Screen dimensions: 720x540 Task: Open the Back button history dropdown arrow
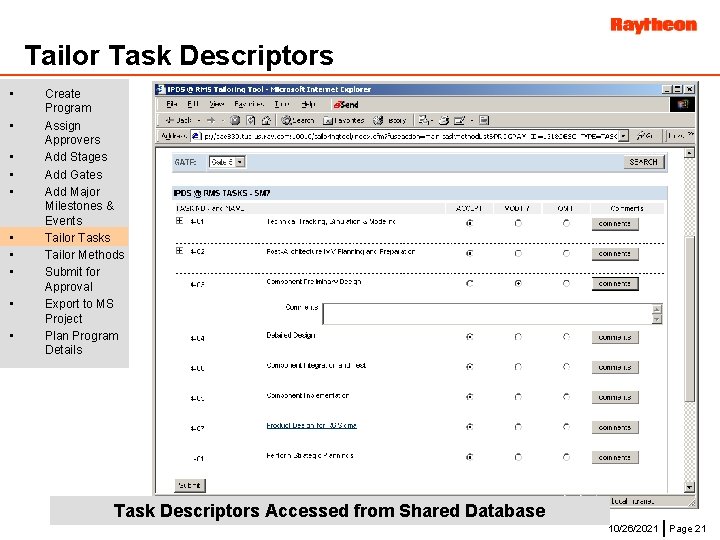199,120
